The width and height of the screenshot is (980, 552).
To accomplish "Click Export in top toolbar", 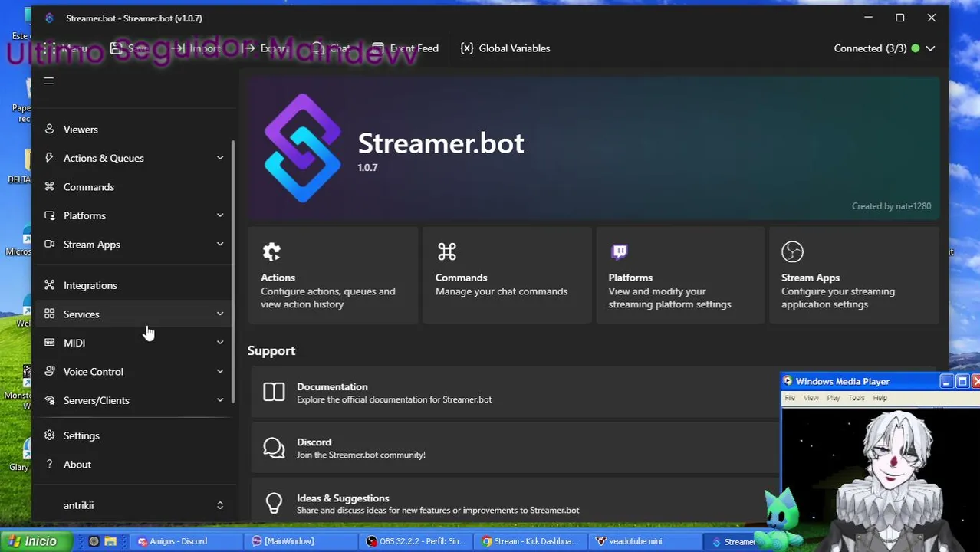I will [265, 48].
